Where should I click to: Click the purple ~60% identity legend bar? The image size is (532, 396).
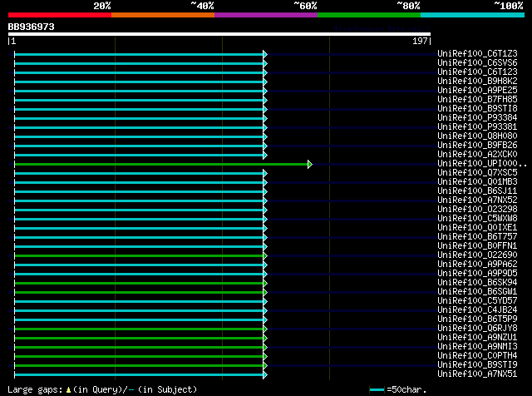click(x=266, y=15)
